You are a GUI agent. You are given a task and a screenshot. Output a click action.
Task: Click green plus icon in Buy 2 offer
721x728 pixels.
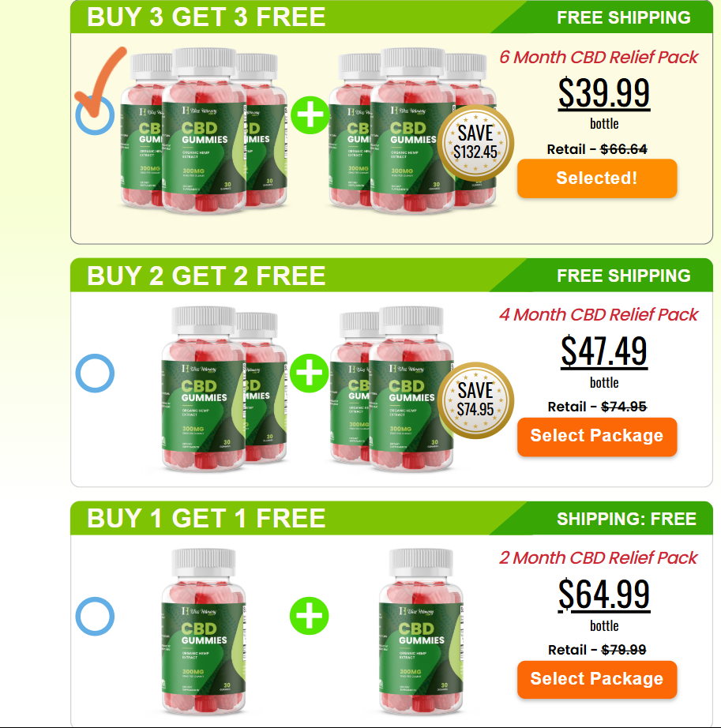coord(310,373)
